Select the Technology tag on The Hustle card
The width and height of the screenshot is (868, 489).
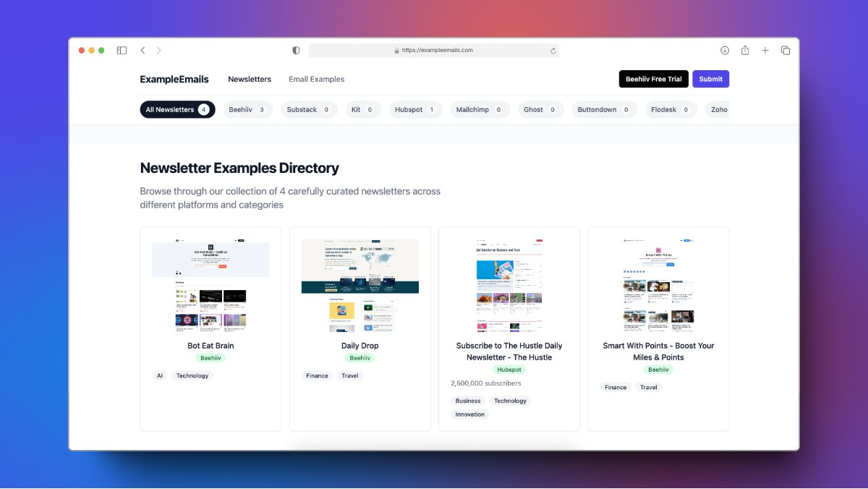pos(511,401)
